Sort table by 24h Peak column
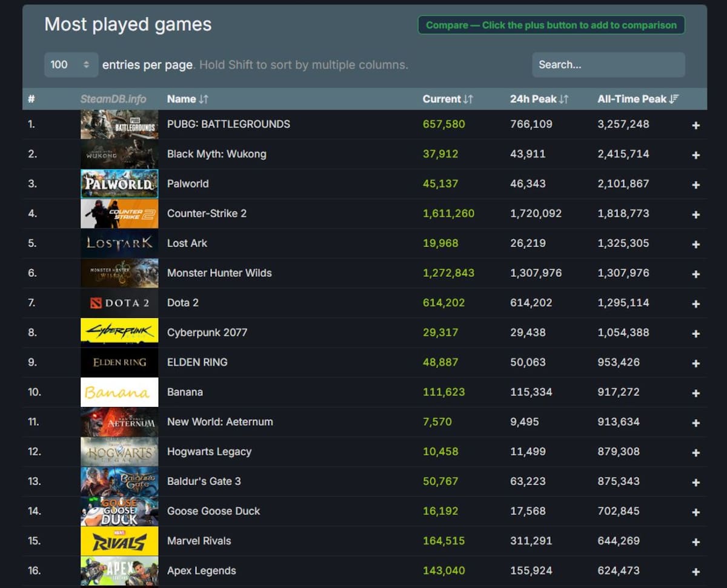The height and width of the screenshot is (588, 727). [x=539, y=99]
